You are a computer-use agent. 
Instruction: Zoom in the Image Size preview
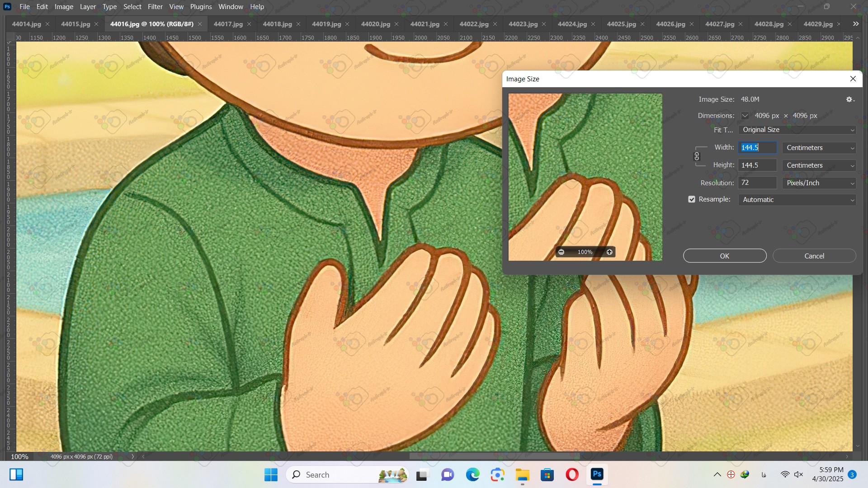[609, 252]
